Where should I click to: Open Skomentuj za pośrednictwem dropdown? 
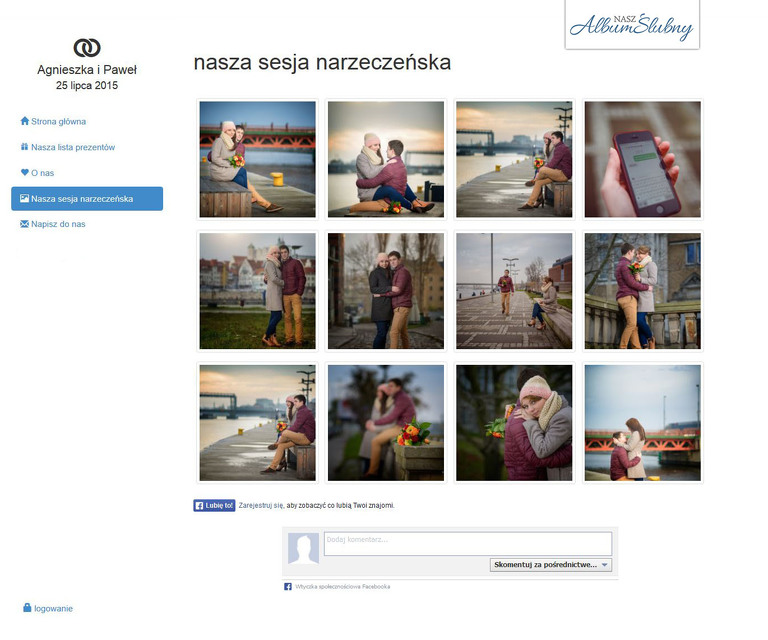tap(551, 565)
